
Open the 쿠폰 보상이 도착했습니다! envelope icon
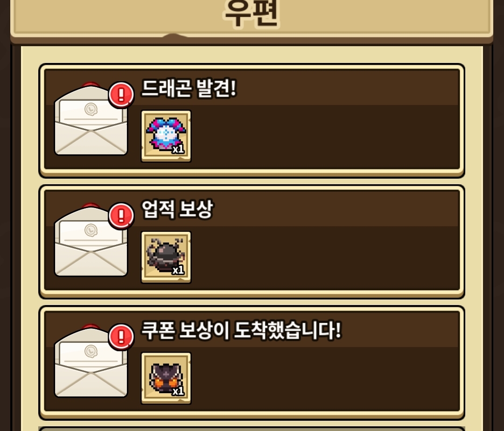91,361
